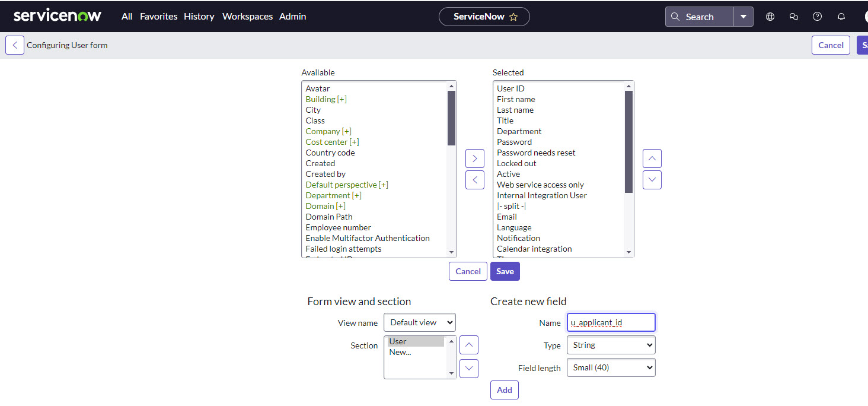Open the search scope dropdown arrow
The width and height of the screenshot is (868, 406).
(743, 17)
